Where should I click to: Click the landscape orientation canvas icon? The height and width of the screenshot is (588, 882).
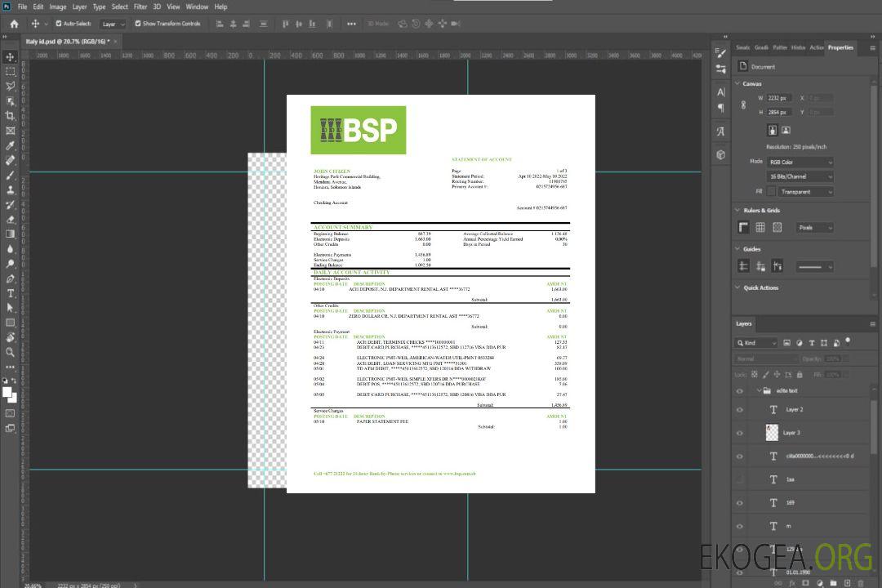pyautogui.click(x=786, y=130)
